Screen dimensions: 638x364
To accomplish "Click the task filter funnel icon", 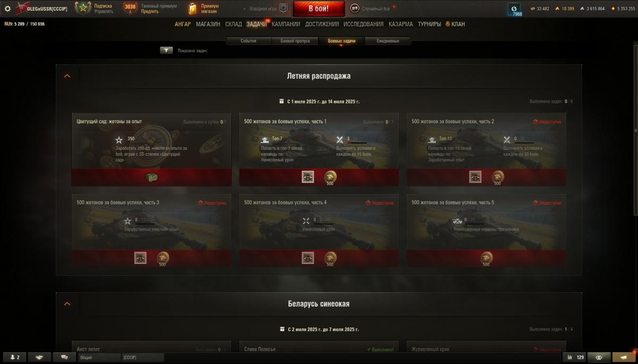I will [x=166, y=50].
